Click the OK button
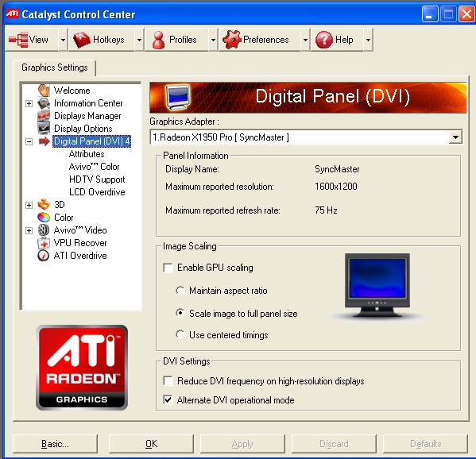 (151, 444)
